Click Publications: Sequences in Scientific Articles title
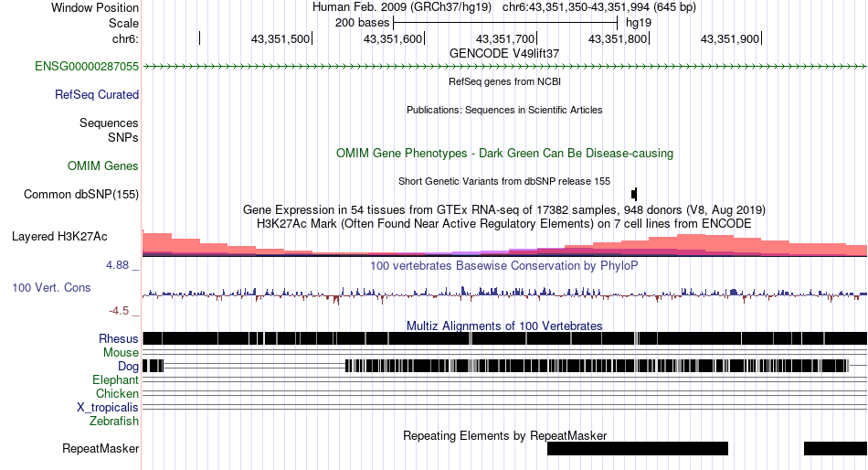The image size is (868, 470). tap(504, 110)
